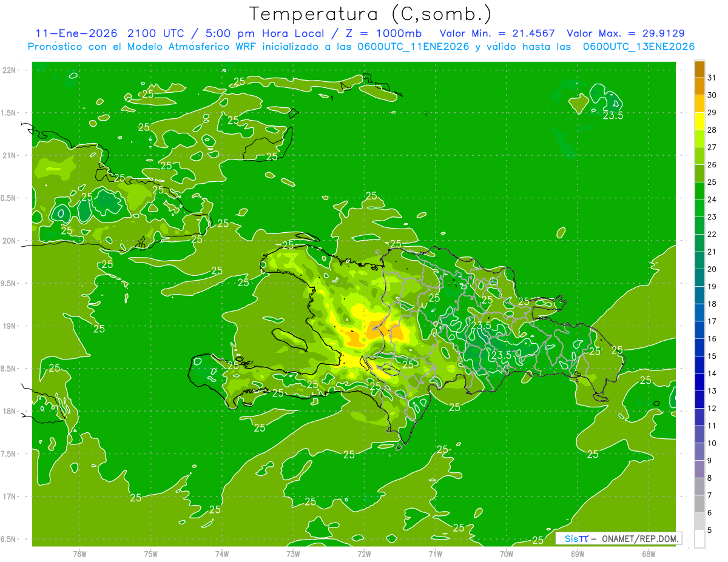This screenshot has height=562, width=728.
Task: Click the 19N latitude axis label
Action: click(x=10, y=326)
